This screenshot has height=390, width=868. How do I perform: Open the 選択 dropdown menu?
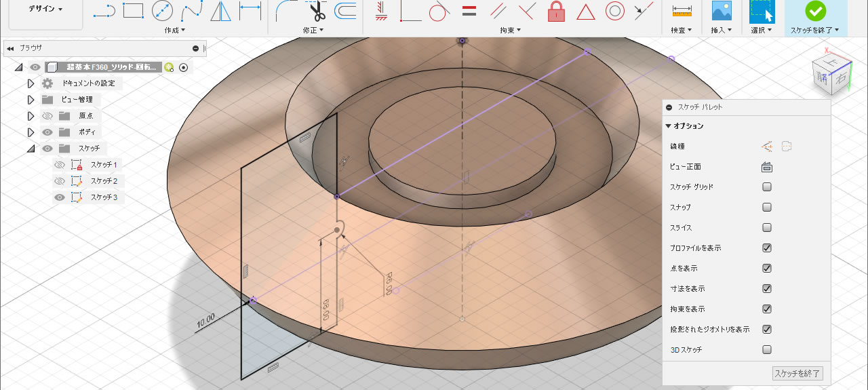[762, 31]
